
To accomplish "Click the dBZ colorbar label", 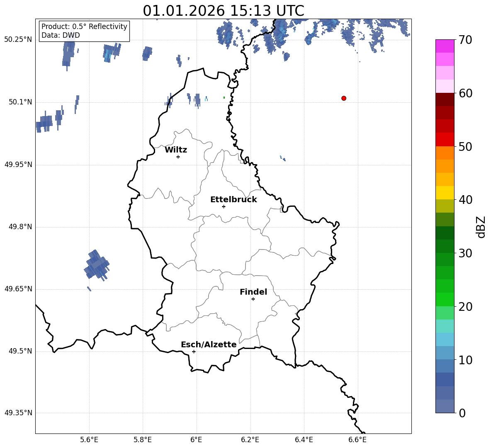I will pos(481,227).
